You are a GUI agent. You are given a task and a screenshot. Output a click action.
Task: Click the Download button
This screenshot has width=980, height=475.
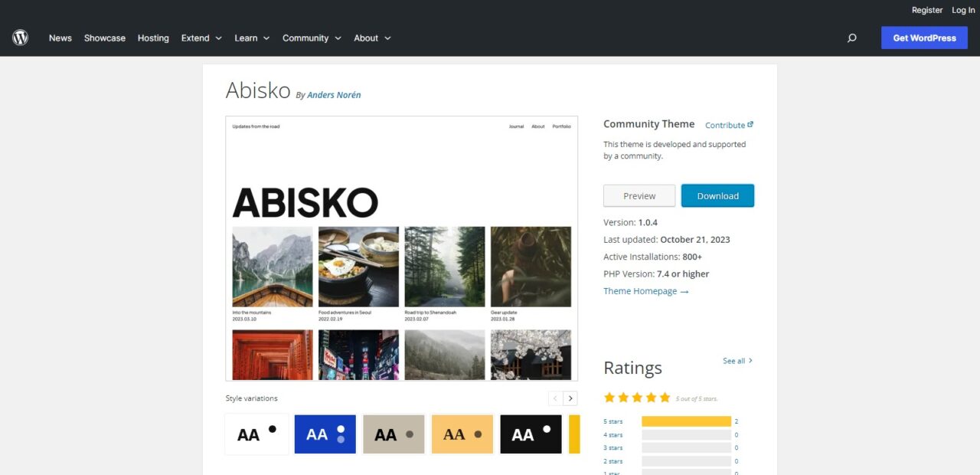coord(717,195)
